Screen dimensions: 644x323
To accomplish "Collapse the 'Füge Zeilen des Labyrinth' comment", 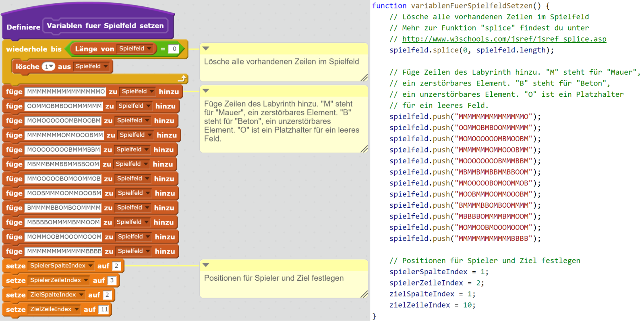I will click(x=206, y=91).
